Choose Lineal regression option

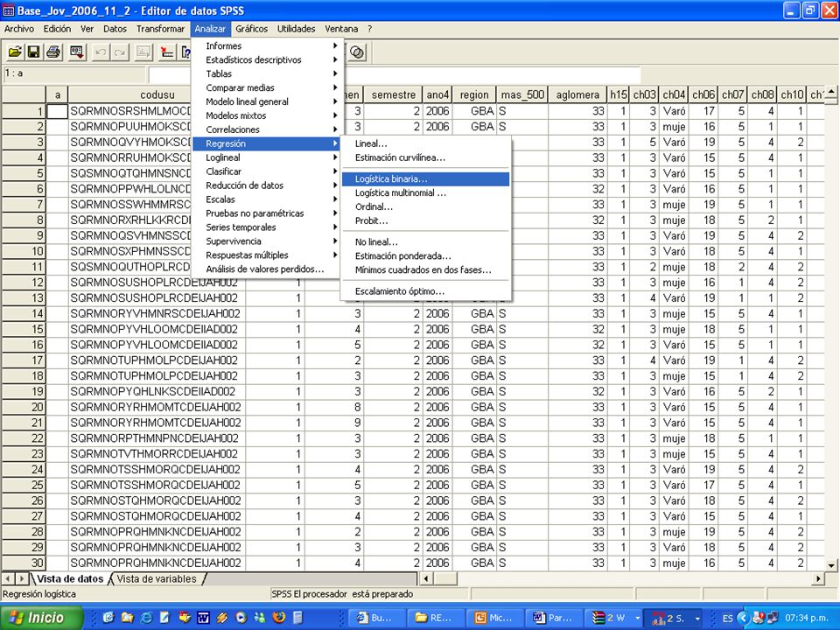pyautogui.click(x=425, y=143)
